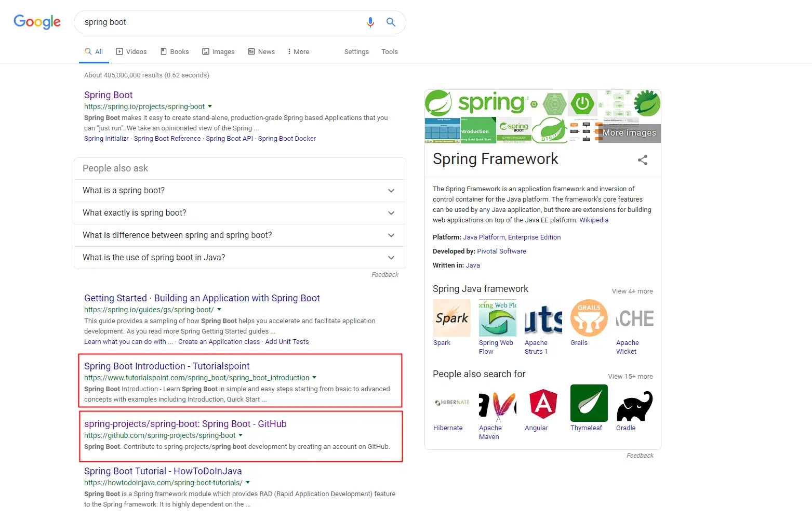This screenshot has height=519, width=812.
Task: Open 'Learn what you can do with ...' sitelink
Action: coord(128,342)
